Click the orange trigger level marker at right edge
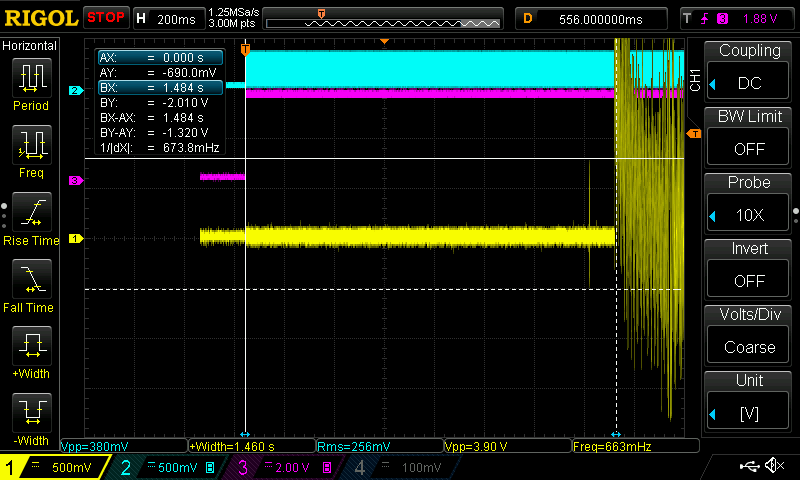This screenshot has width=800, height=480. 694,134
